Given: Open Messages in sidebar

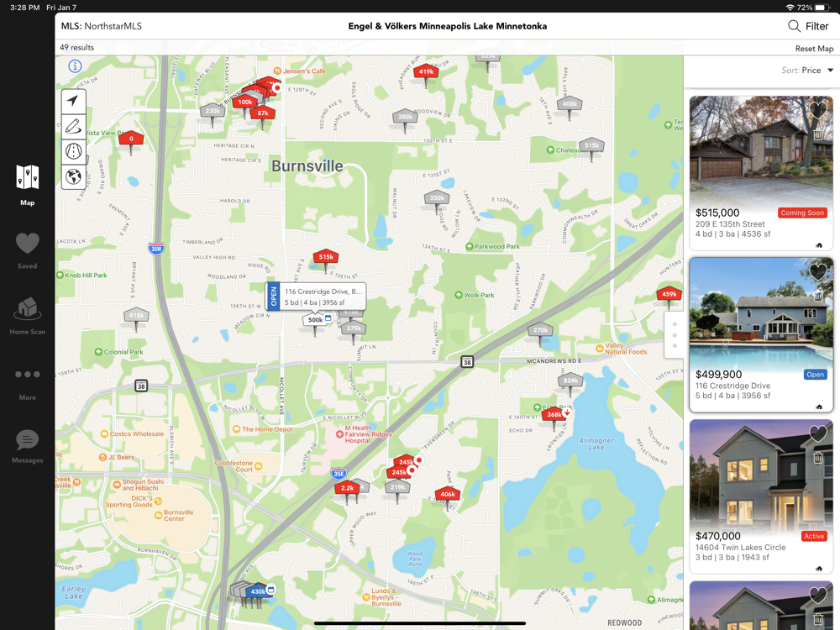Looking at the screenshot, I should (x=28, y=446).
